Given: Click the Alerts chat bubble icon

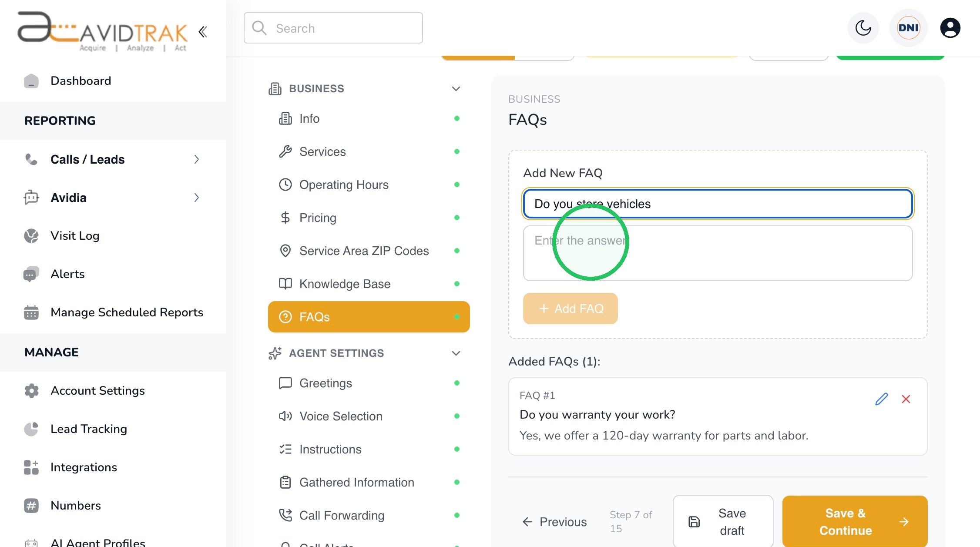Looking at the screenshot, I should pyautogui.click(x=31, y=274).
